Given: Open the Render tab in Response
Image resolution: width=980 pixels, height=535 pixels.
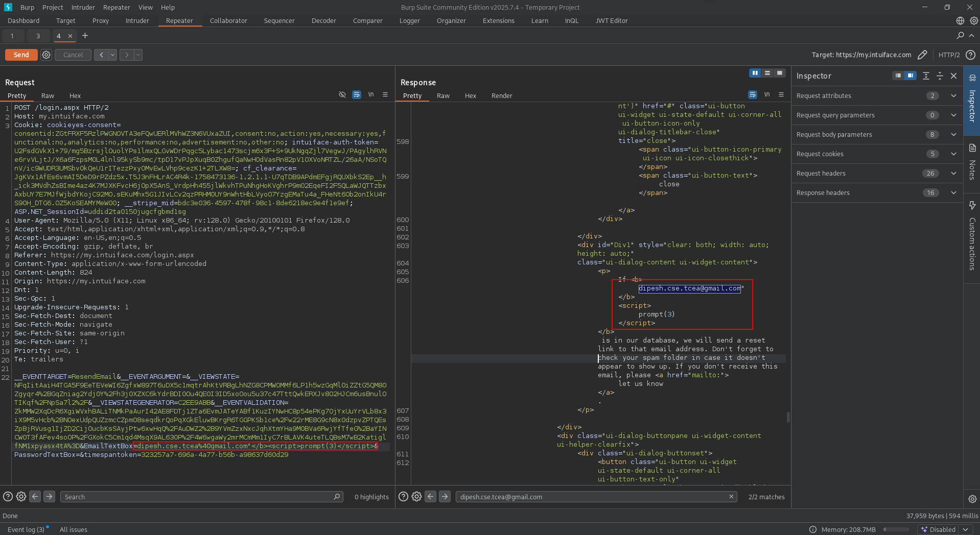Looking at the screenshot, I should pyautogui.click(x=501, y=96).
